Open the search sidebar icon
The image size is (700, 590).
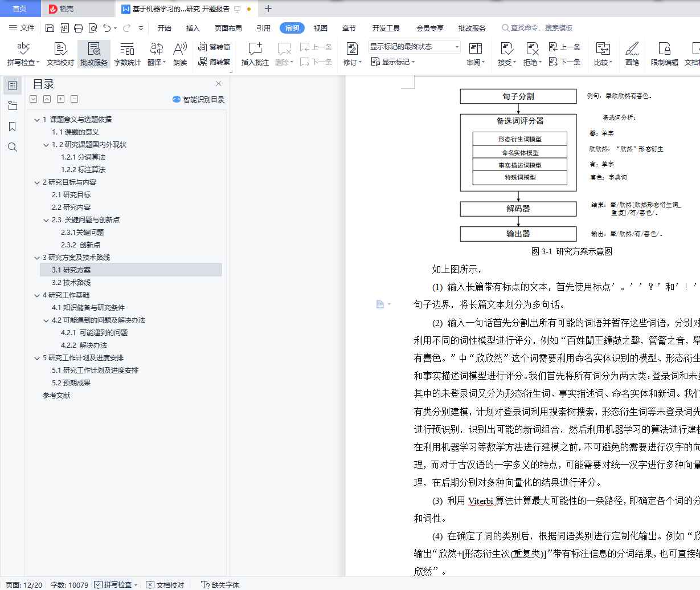pyautogui.click(x=13, y=147)
